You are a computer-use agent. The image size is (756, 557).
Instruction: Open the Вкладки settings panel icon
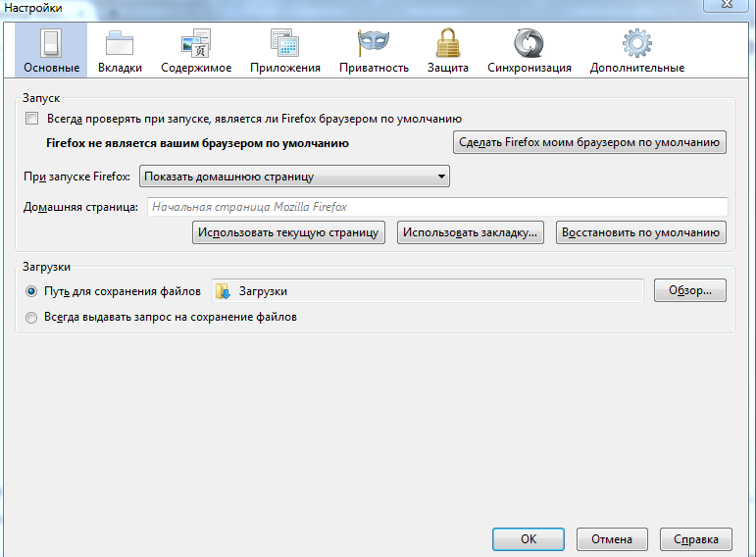[120, 44]
